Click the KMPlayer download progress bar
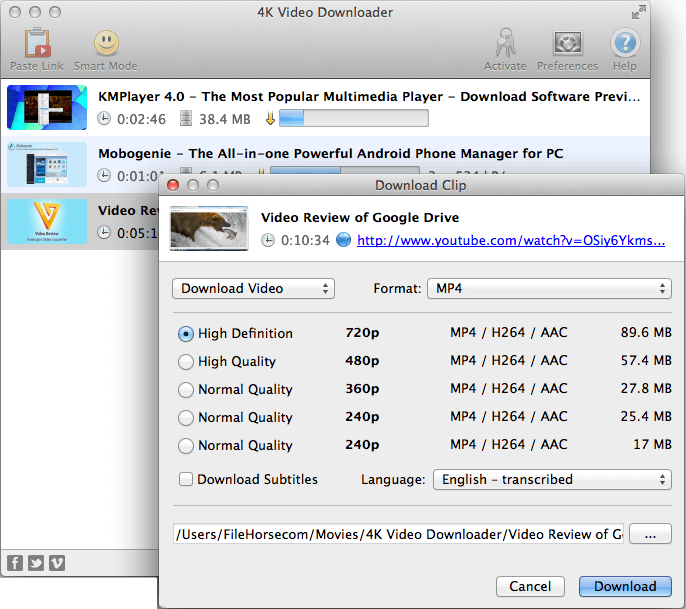 click(x=354, y=118)
